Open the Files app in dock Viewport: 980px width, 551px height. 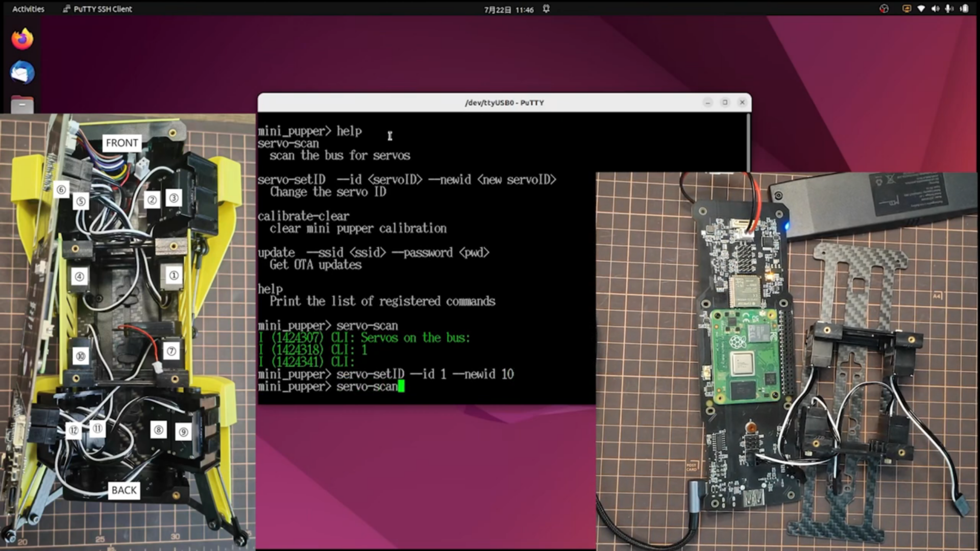tap(22, 105)
